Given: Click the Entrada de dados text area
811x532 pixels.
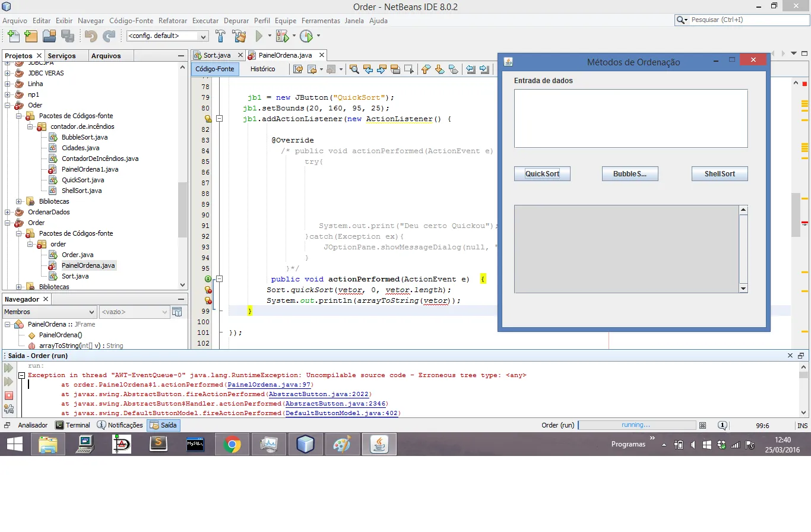Looking at the screenshot, I should (x=631, y=118).
